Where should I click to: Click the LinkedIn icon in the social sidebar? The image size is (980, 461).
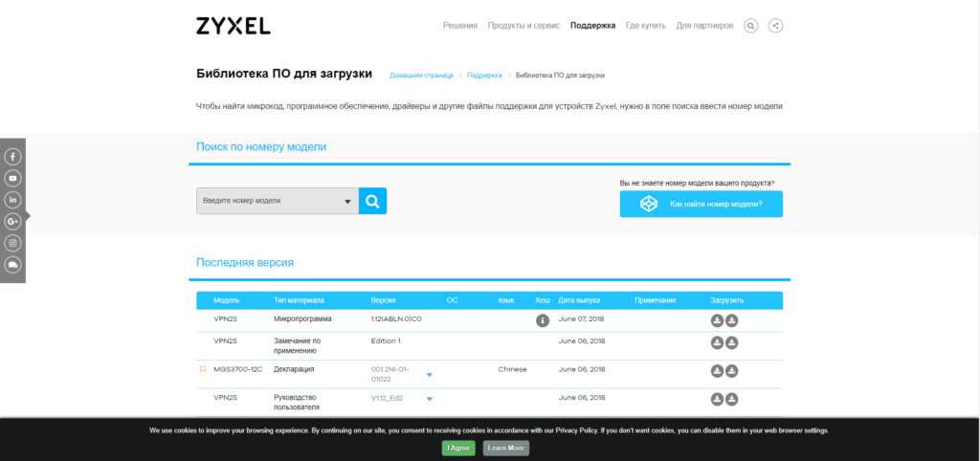tap(13, 200)
